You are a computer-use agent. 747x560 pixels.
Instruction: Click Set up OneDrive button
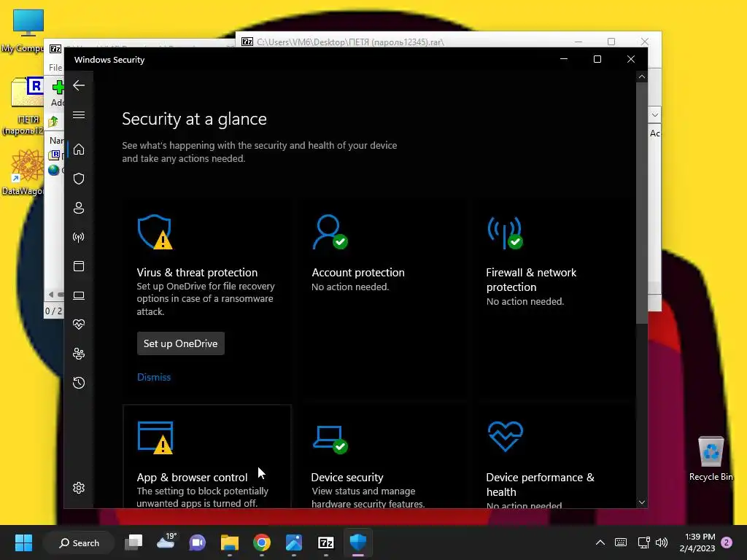181,343
